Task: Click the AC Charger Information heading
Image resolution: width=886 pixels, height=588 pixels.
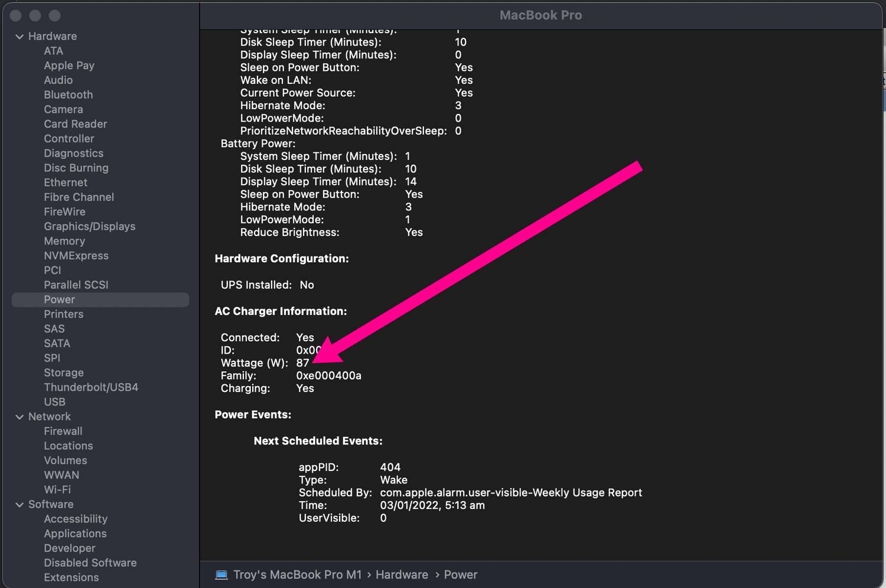Action: coord(281,312)
